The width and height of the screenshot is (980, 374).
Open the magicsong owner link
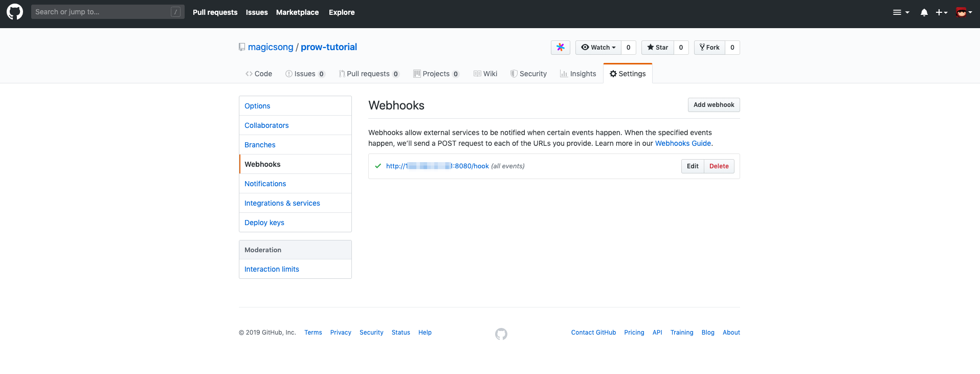pyautogui.click(x=271, y=47)
